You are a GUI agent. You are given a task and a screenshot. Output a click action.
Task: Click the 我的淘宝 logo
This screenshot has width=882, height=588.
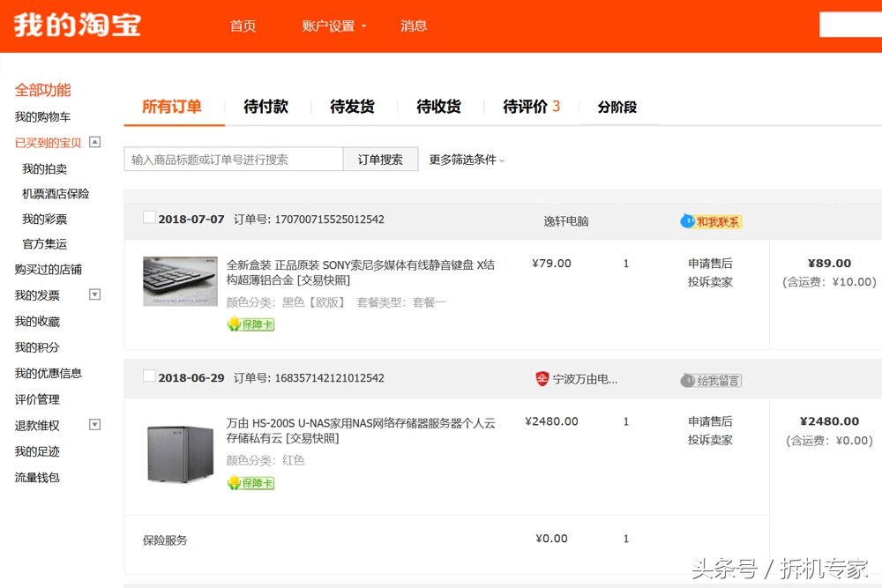77,26
